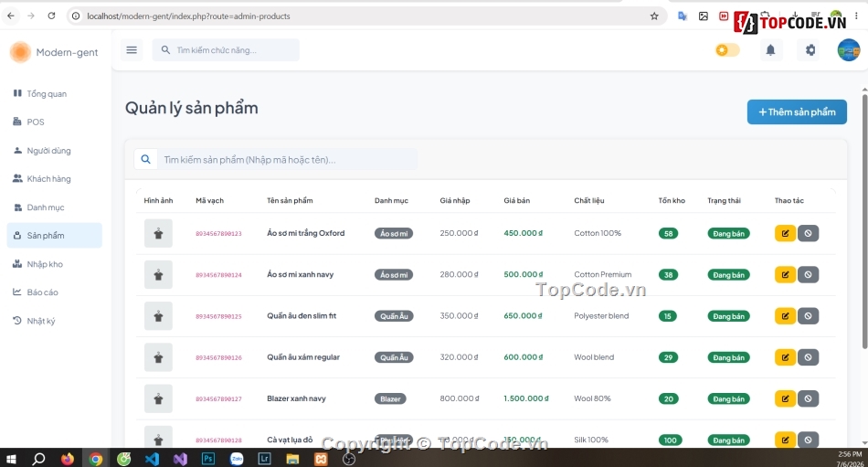
Task: Toggle the dark mode switch
Action: [727, 50]
